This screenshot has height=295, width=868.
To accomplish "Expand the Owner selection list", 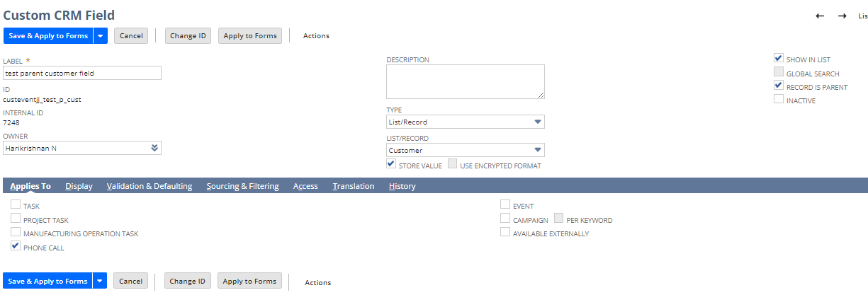I will coord(154,148).
